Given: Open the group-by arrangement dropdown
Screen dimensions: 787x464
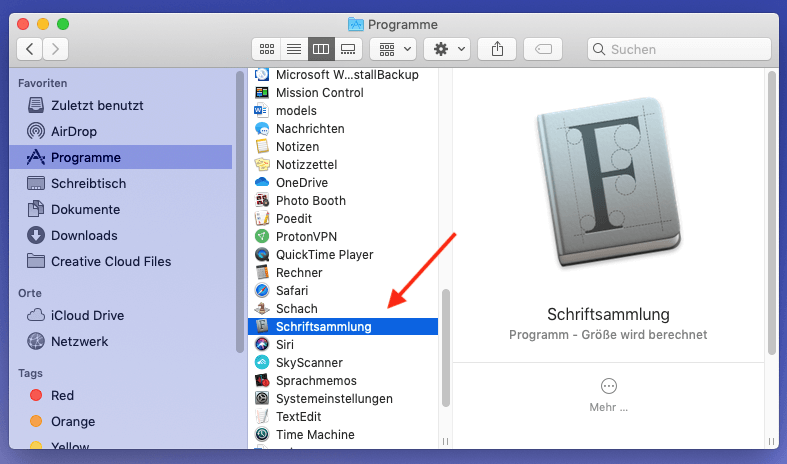Looking at the screenshot, I should [393, 49].
